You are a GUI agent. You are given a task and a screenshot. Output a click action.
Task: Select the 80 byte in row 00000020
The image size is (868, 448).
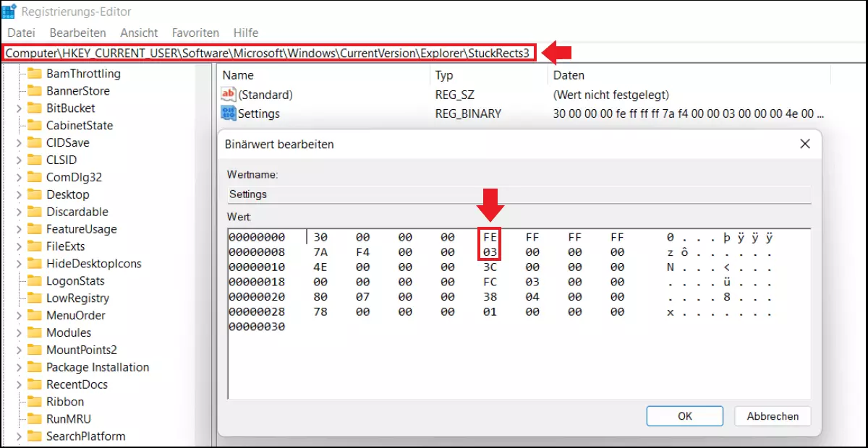pyautogui.click(x=320, y=297)
